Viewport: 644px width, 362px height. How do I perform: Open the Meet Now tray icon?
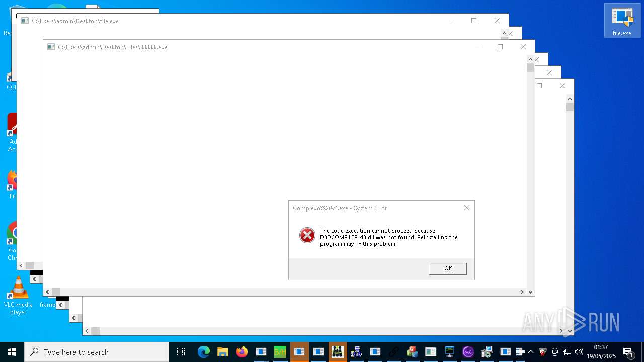[555, 352]
